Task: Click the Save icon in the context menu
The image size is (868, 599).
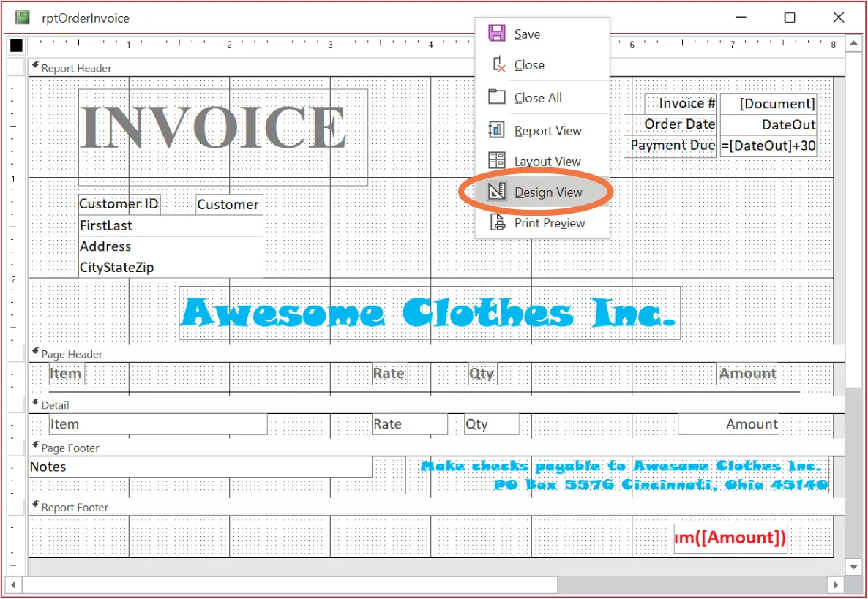Action: [x=497, y=33]
